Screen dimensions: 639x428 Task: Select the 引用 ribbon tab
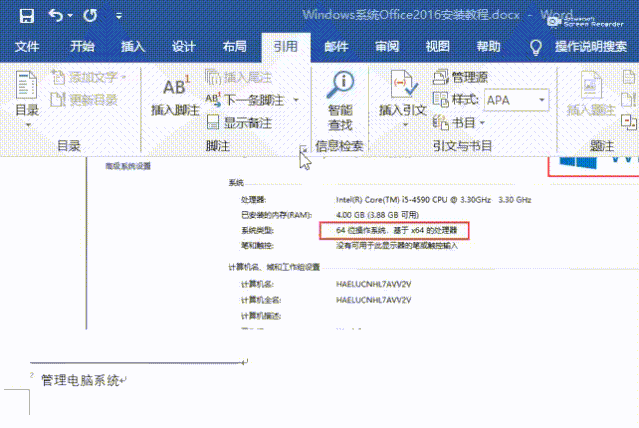point(286,46)
